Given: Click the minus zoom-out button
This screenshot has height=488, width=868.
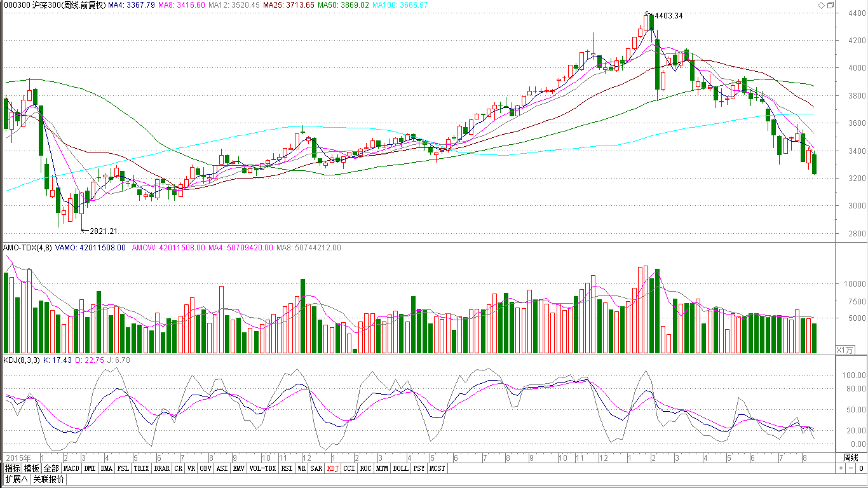Looking at the screenshot, I should coord(850,468).
